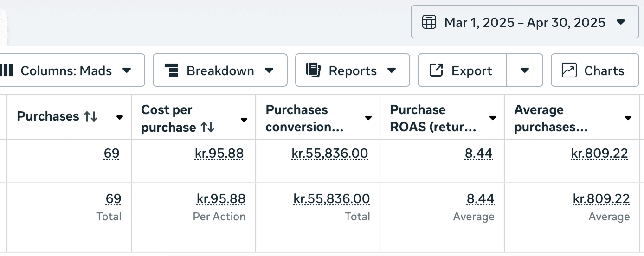
Task: Click the first-row kr.55,836.00 conversion value
Action: [329, 154]
